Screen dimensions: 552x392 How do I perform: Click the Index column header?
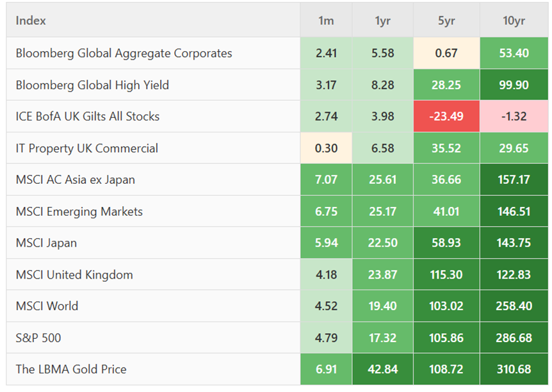(31, 20)
